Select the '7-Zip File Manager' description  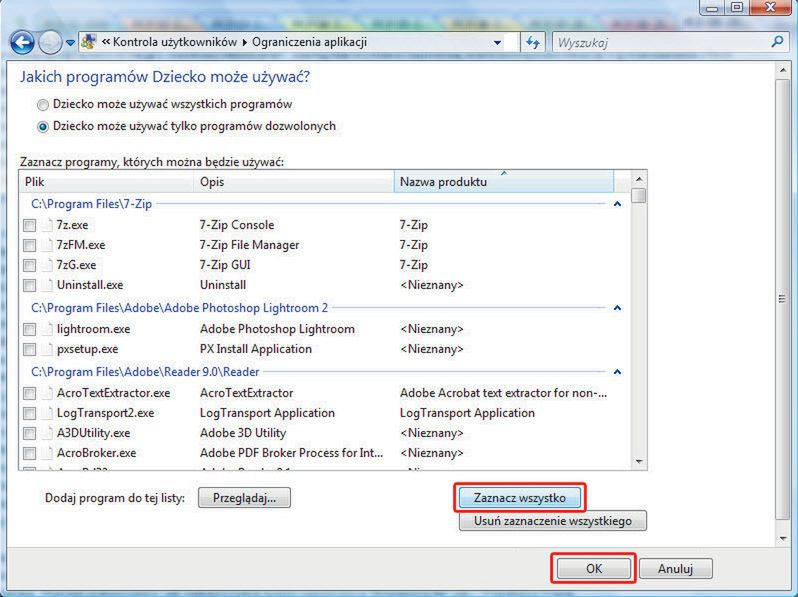click(x=249, y=245)
